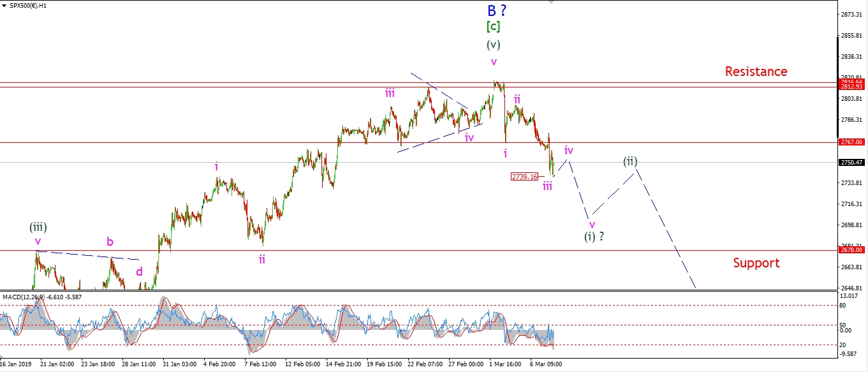This screenshot has height=372, width=868.
Task: Select the red Support text label
Action: point(756,263)
